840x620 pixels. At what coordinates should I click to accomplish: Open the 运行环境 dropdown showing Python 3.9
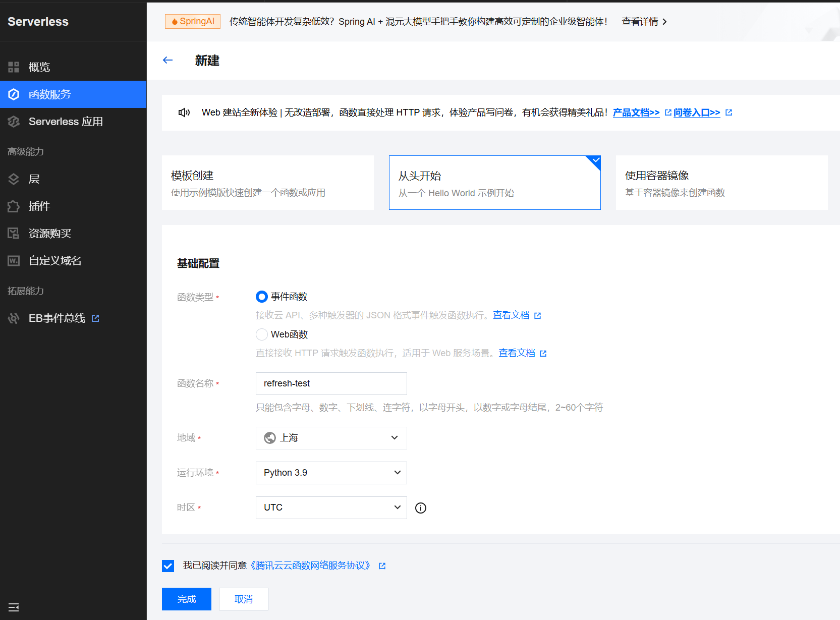[x=331, y=473]
